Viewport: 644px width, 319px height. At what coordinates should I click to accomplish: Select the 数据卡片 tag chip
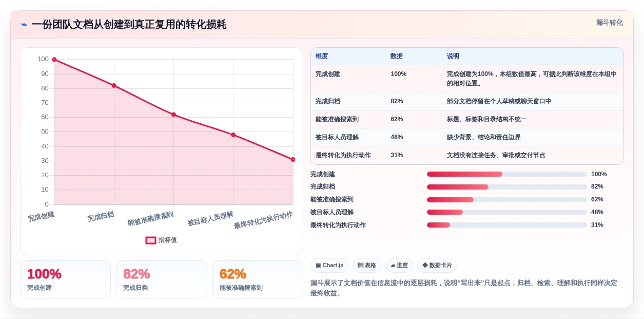point(437,266)
